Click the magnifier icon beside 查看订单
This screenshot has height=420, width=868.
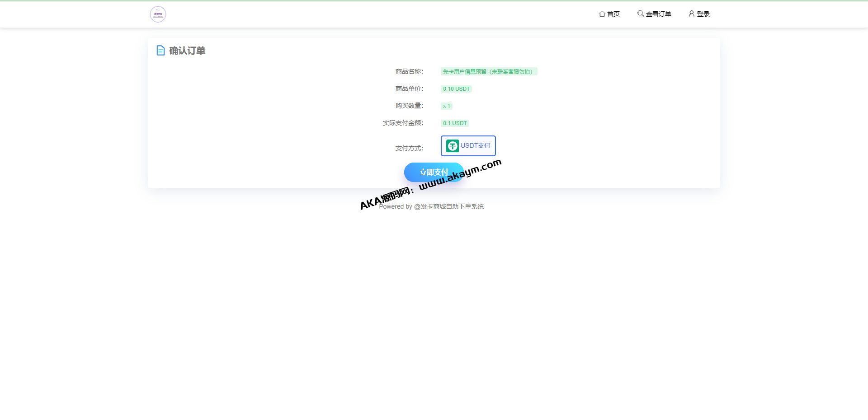tap(640, 14)
